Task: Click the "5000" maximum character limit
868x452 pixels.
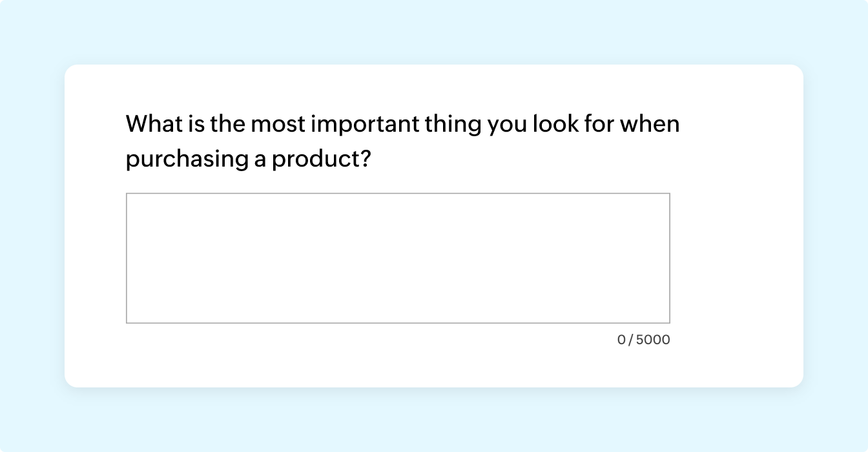Action: point(653,340)
